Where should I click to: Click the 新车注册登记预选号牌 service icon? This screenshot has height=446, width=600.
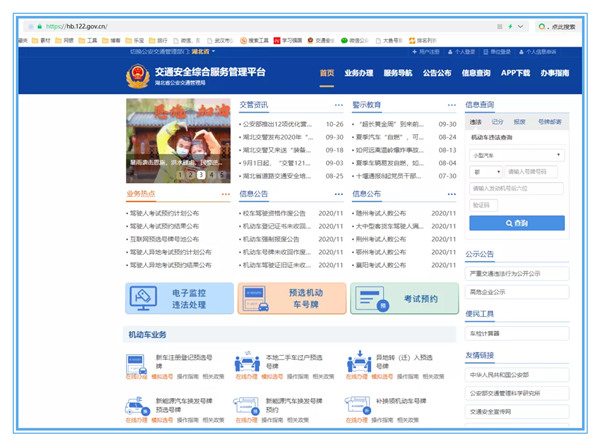(136, 364)
